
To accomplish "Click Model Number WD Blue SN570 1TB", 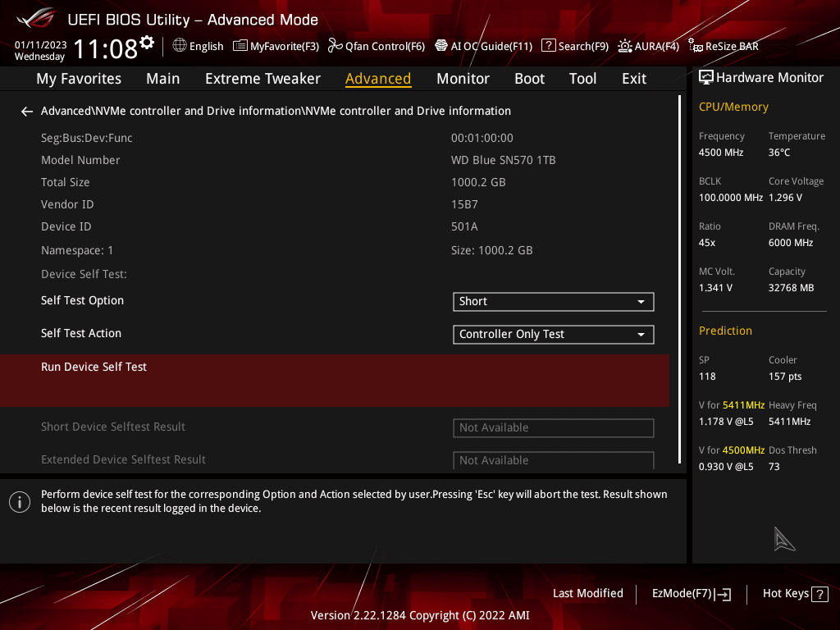I will point(503,160).
